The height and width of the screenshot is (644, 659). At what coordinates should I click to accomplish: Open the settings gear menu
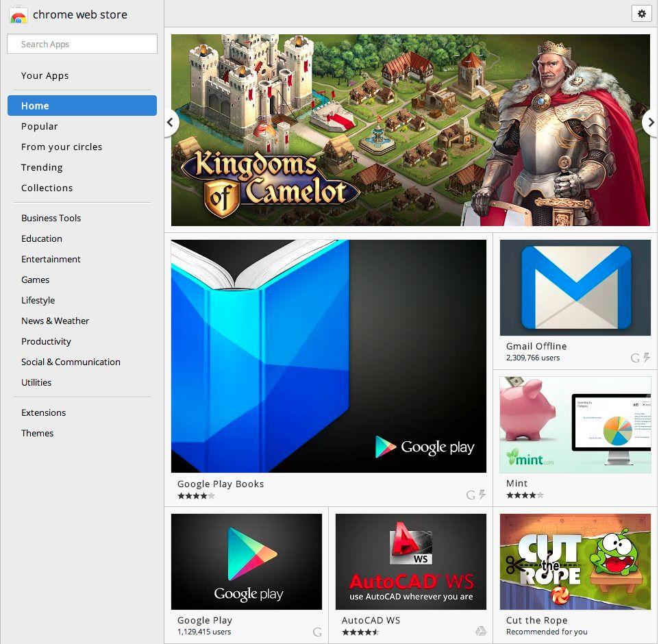point(641,14)
